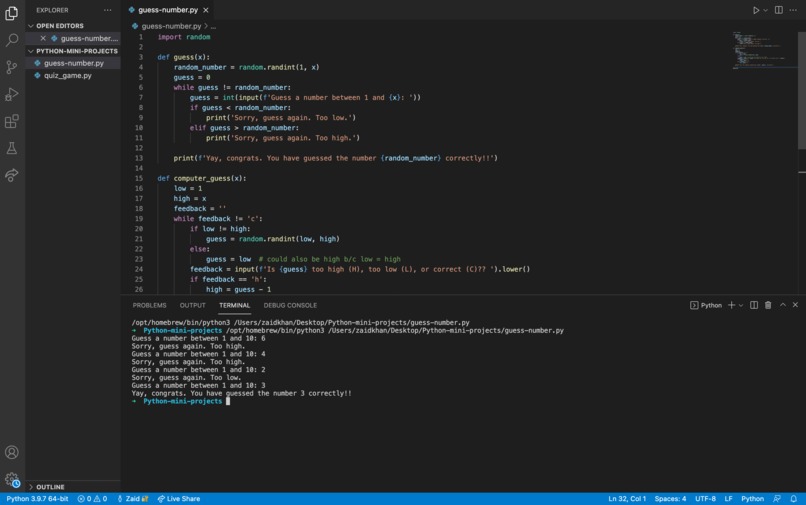806x505 pixels.
Task: Kill the terminal with trash icon
Action: [x=768, y=305]
